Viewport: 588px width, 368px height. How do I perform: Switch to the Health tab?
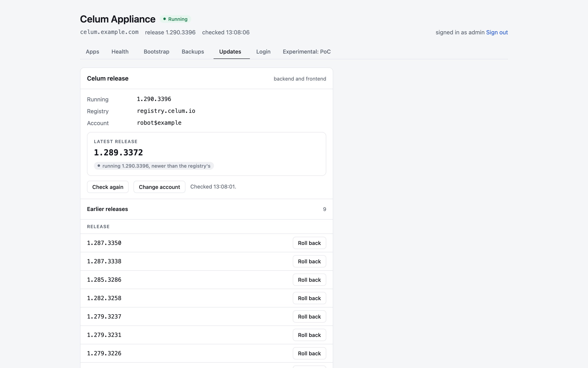[120, 52]
